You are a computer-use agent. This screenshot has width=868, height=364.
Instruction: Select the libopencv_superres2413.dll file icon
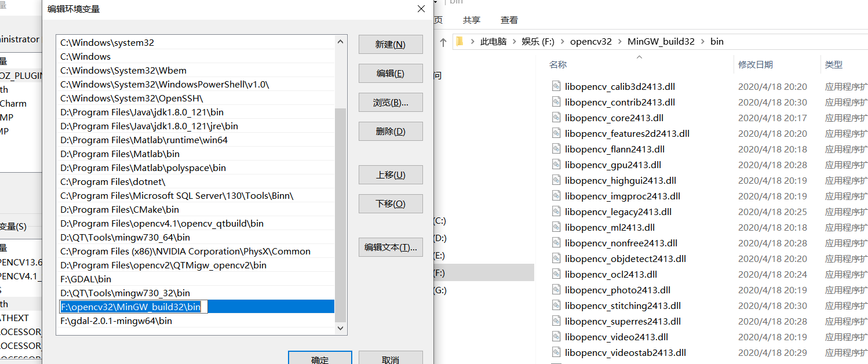click(x=556, y=322)
